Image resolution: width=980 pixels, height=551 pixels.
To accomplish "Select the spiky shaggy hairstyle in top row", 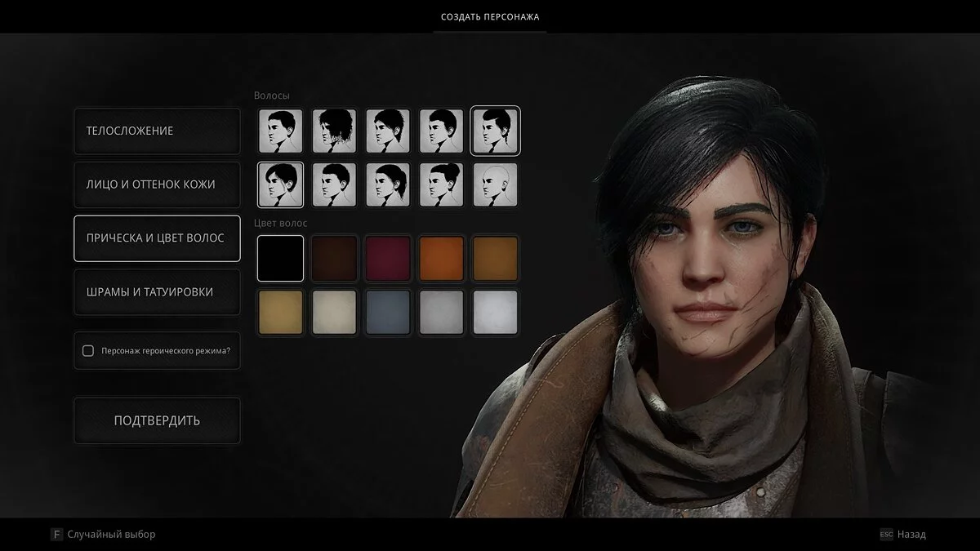I will coord(388,131).
